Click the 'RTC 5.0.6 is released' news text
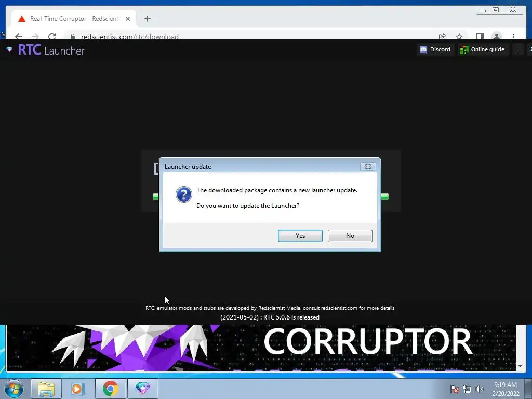532x399 pixels. click(270, 317)
